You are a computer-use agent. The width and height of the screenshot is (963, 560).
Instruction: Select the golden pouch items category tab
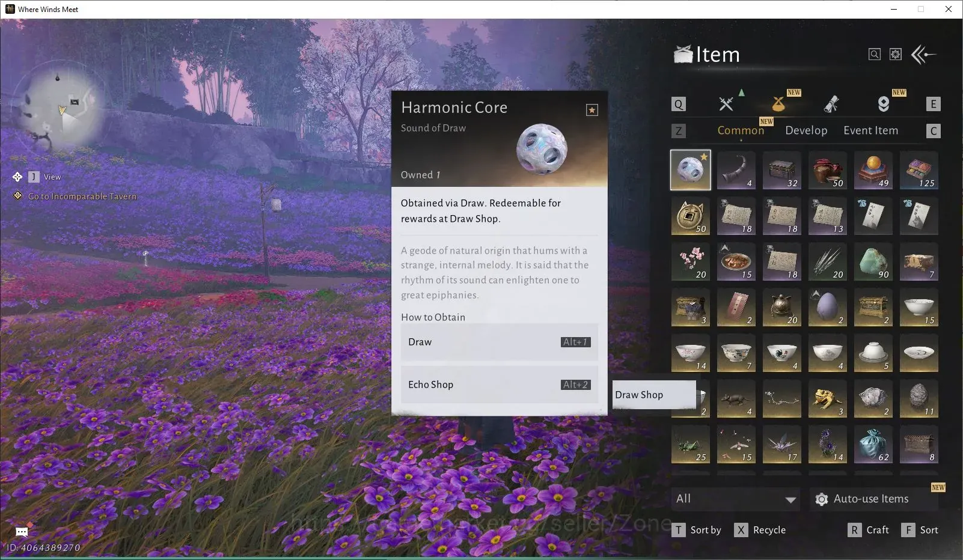[778, 104]
